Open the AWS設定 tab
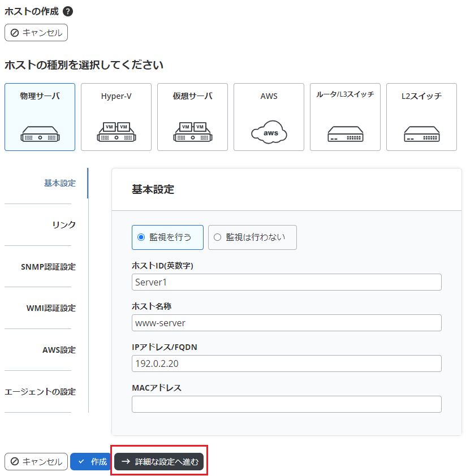This screenshot has width=466, height=476. tap(59, 350)
